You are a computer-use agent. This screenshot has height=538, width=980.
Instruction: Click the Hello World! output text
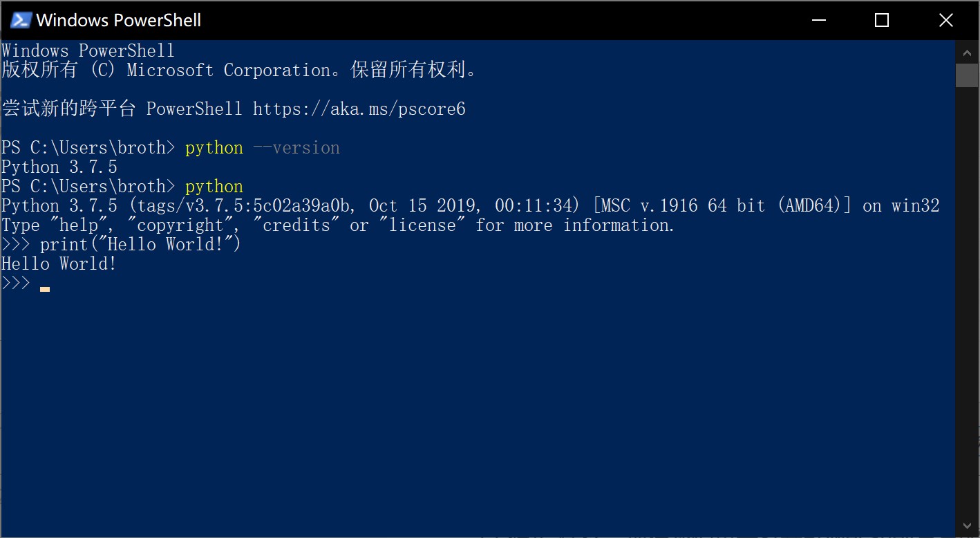pos(58,263)
